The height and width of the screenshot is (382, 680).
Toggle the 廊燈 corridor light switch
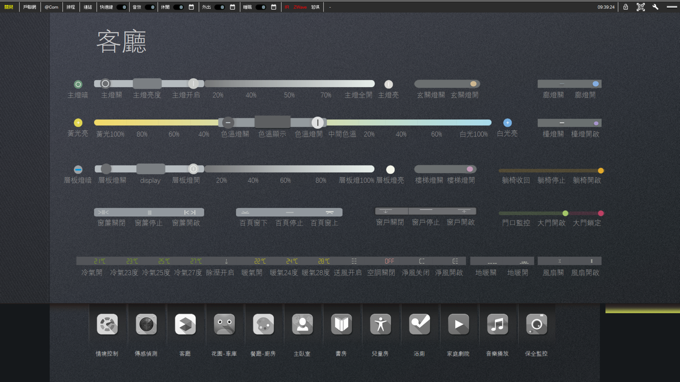point(569,84)
